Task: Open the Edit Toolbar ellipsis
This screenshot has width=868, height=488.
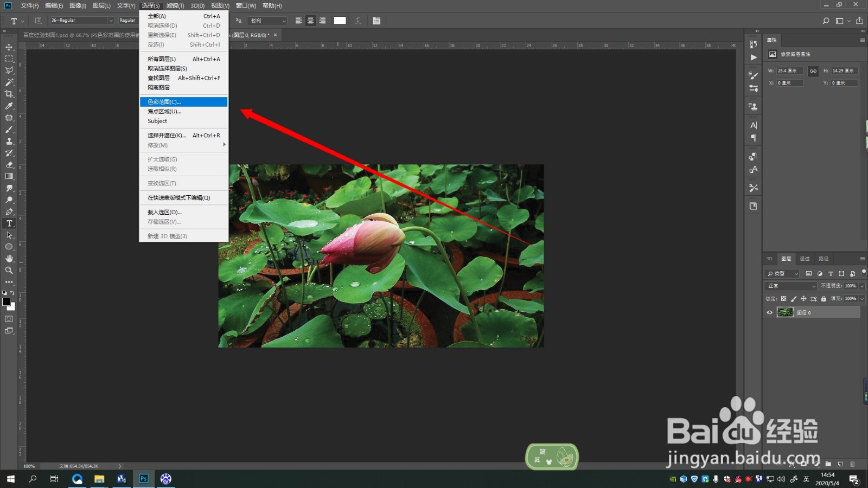Action: coord(9,282)
